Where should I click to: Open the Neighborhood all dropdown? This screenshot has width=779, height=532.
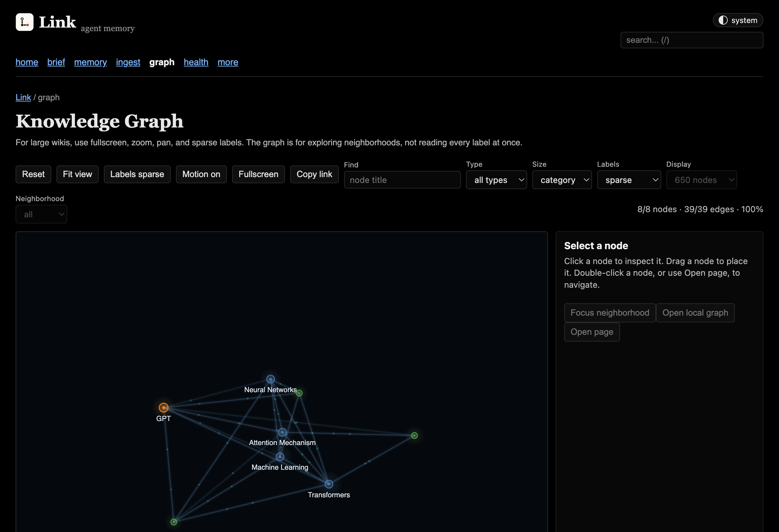(41, 214)
